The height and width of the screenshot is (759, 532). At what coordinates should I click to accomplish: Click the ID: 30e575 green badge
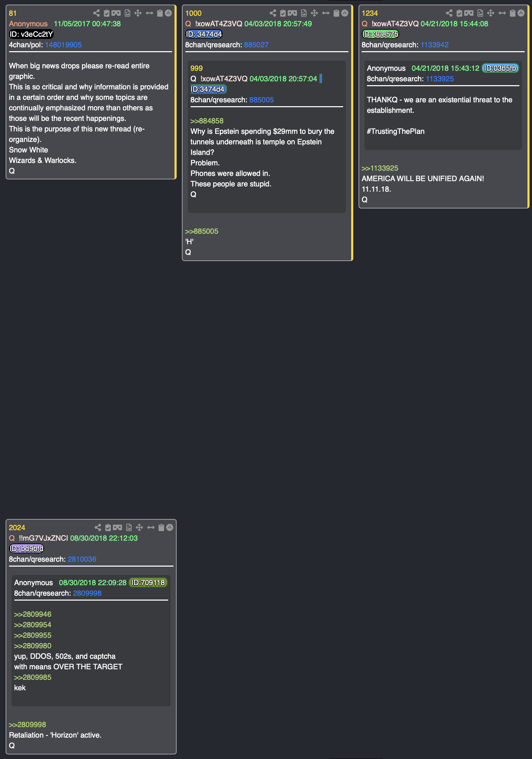coord(380,34)
